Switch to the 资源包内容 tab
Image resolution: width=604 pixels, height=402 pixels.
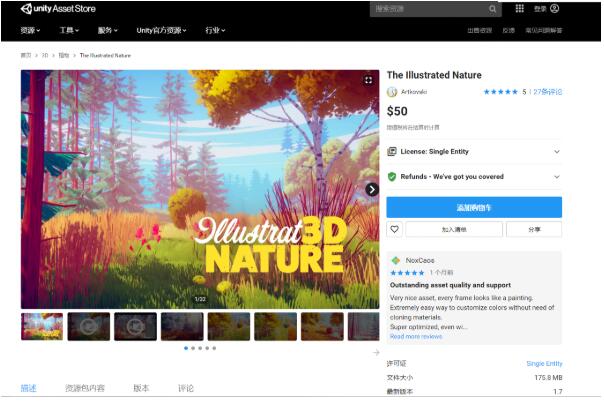point(85,388)
